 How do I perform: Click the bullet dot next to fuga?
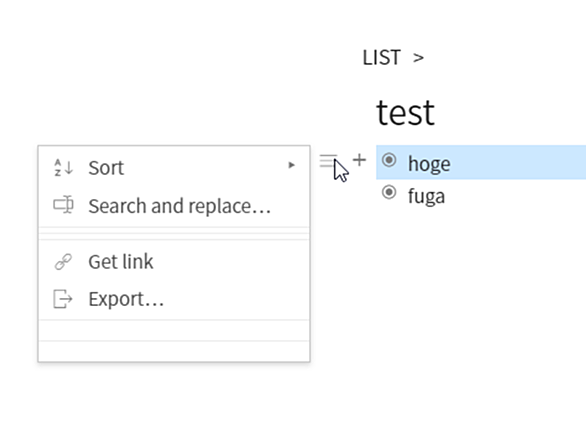tap(389, 193)
